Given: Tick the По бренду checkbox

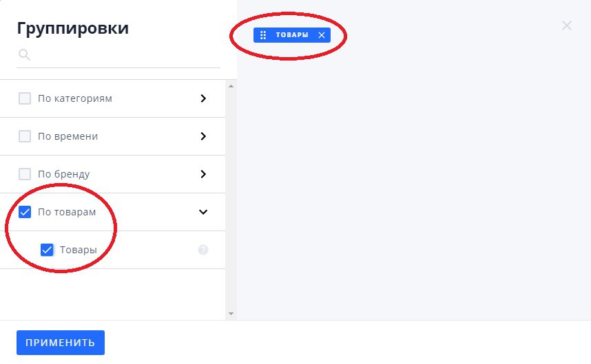Looking at the screenshot, I should [x=25, y=174].
